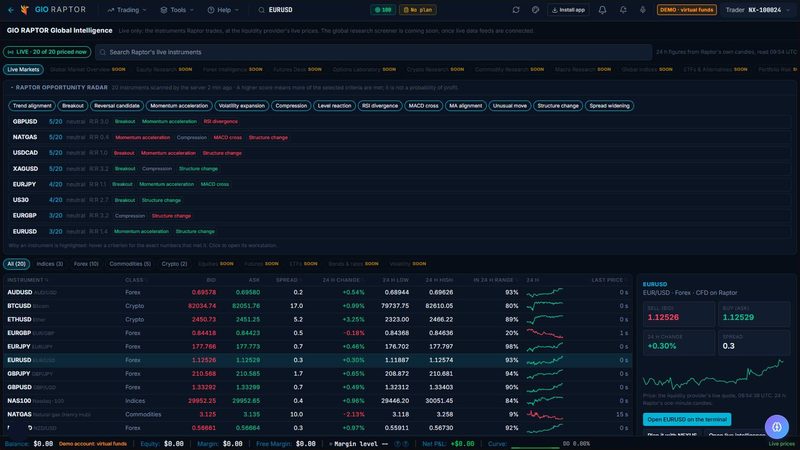Image resolution: width=800 pixels, height=450 pixels.
Task: Click Open EURUSD on the terminal button
Action: pyautogui.click(x=687, y=419)
